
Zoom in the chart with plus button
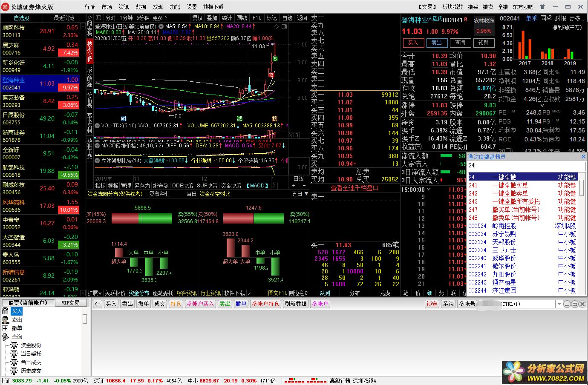294,186
